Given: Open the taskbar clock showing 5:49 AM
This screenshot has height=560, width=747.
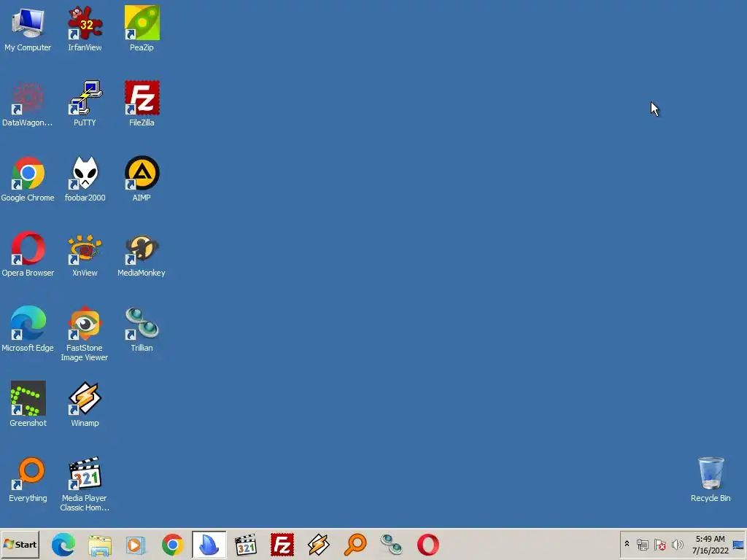Looking at the screenshot, I should [x=710, y=545].
